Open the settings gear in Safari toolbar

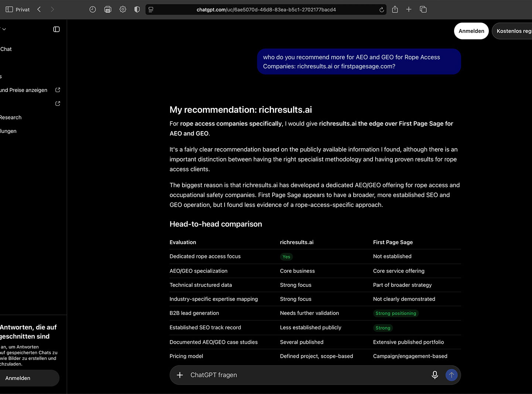point(123,9)
